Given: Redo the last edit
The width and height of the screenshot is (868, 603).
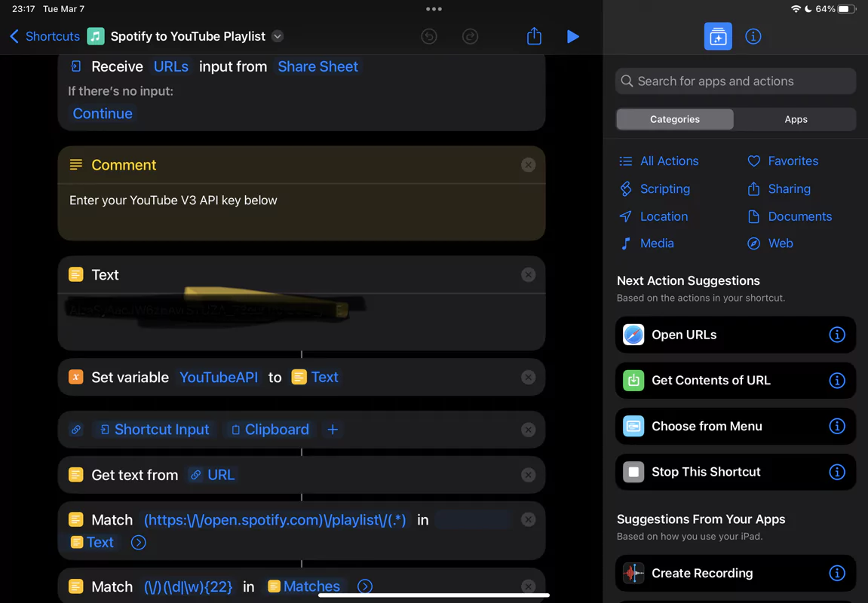Looking at the screenshot, I should [470, 36].
